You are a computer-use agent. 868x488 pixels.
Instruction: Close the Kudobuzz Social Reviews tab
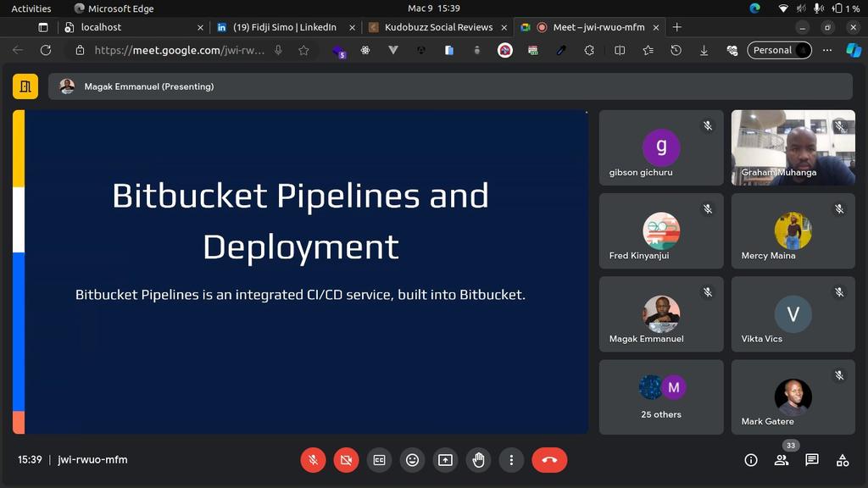[504, 27]
